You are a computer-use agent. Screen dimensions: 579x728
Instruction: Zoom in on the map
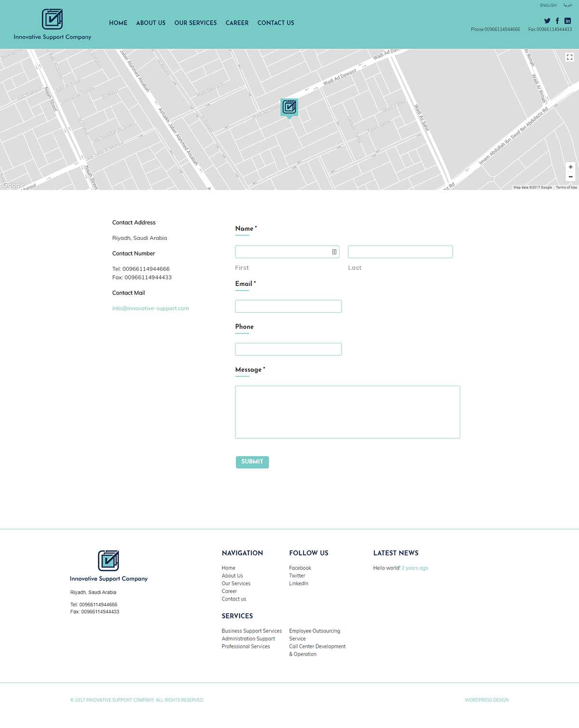pyautogui.click(x=570, y=167)
